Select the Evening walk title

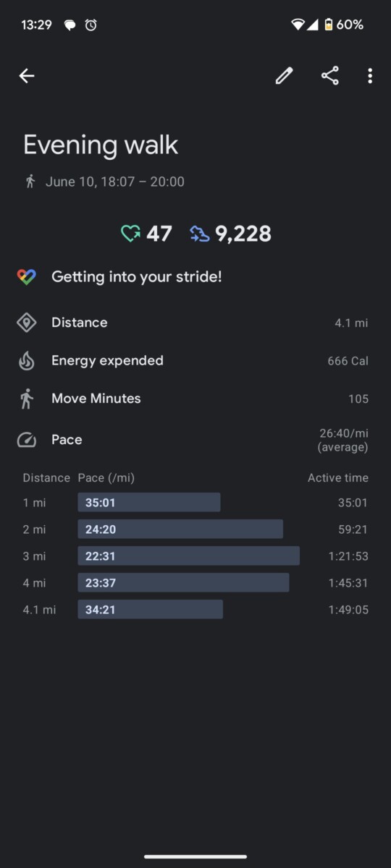pos(101,145)
